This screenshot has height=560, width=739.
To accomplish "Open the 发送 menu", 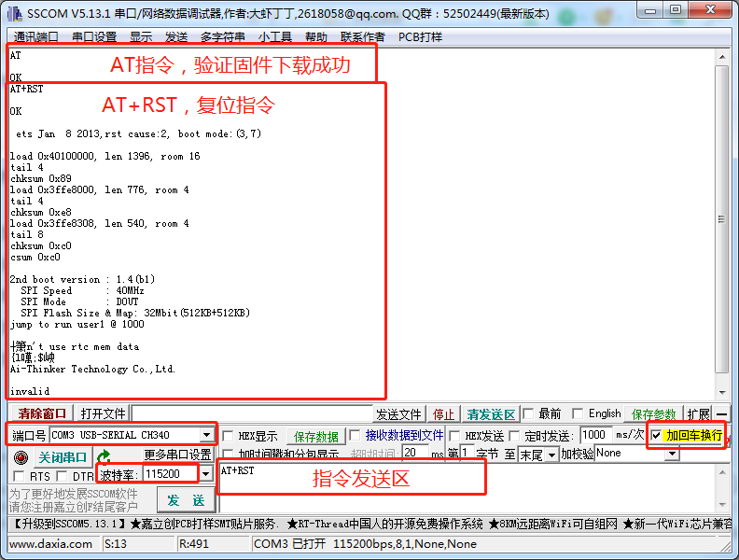I will pyautogui.click(x=176, y=36).
